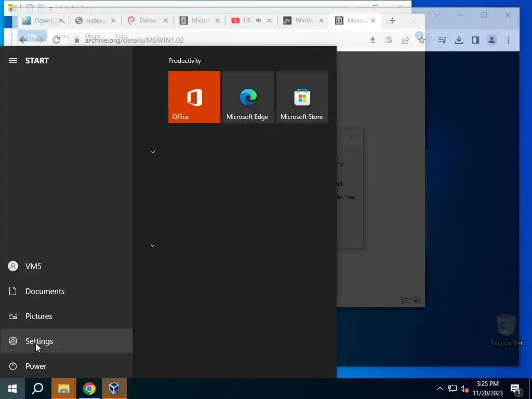The width and height of the screenshot is (532, 399).
Task: Toggle the Chrome side panel
Action: [x=475, y=40]
